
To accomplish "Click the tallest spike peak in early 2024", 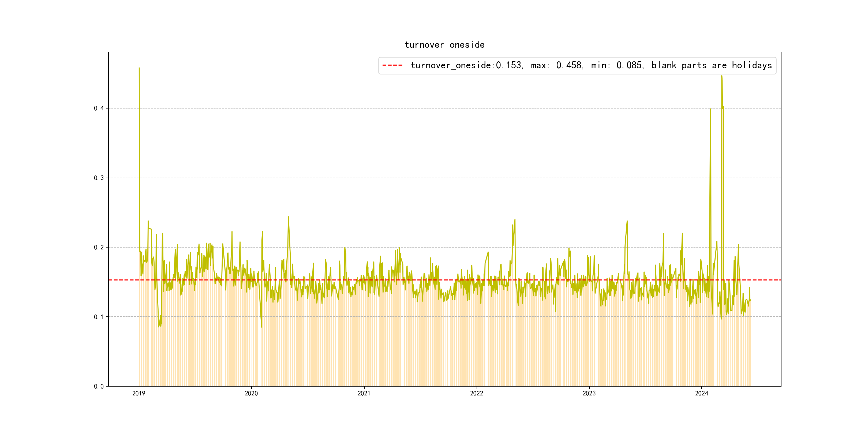I will point(721,76).
